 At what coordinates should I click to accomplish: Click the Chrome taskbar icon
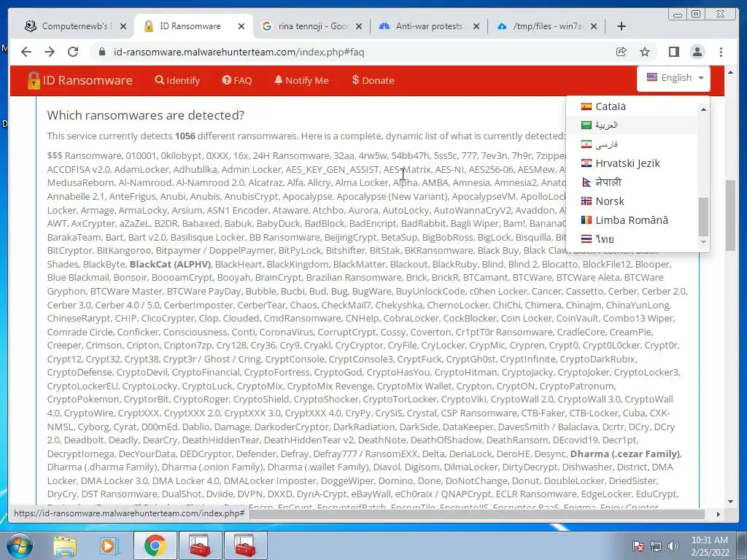click(x=155, y=545)
